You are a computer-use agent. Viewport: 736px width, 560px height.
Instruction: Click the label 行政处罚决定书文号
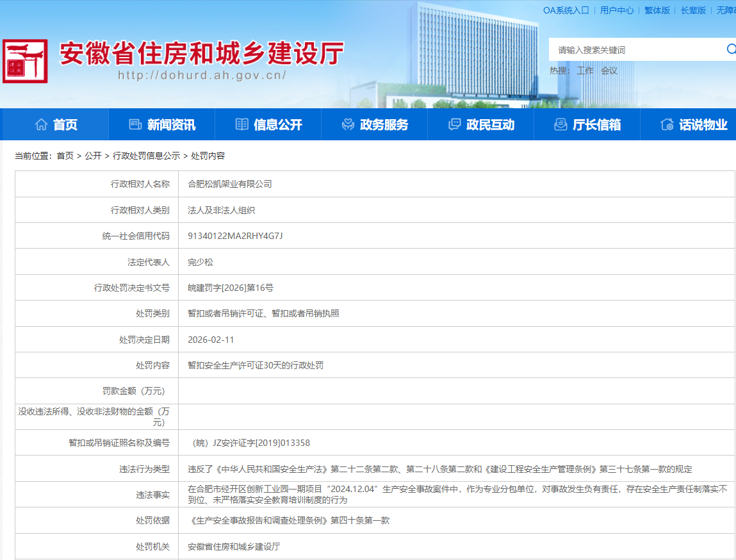(x=131, y=288)
